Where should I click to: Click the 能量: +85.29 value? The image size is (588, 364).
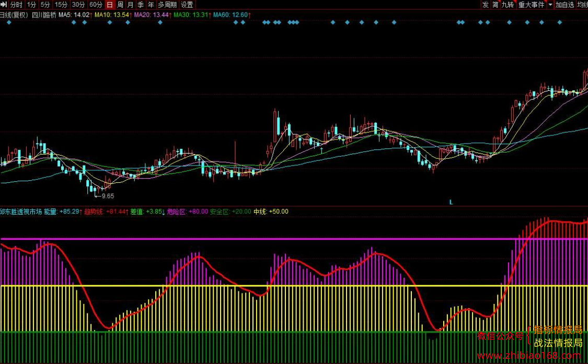(x=63, y=212)
